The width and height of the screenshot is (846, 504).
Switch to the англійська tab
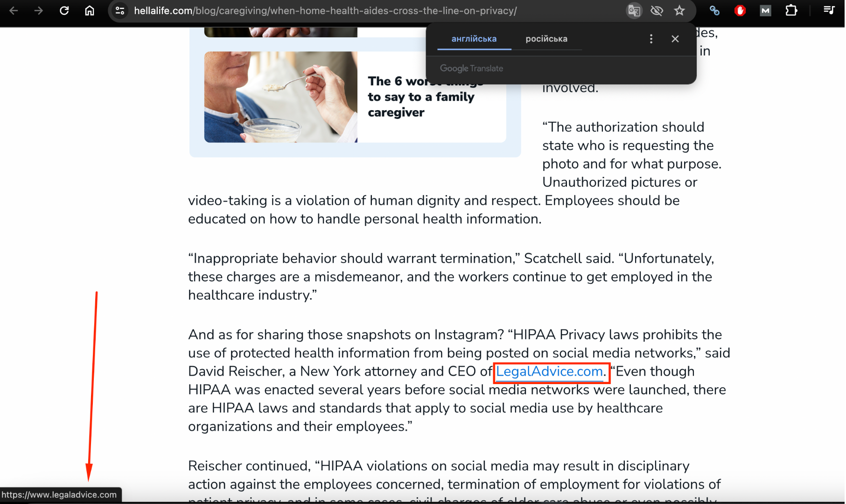(x=474, y=39)
